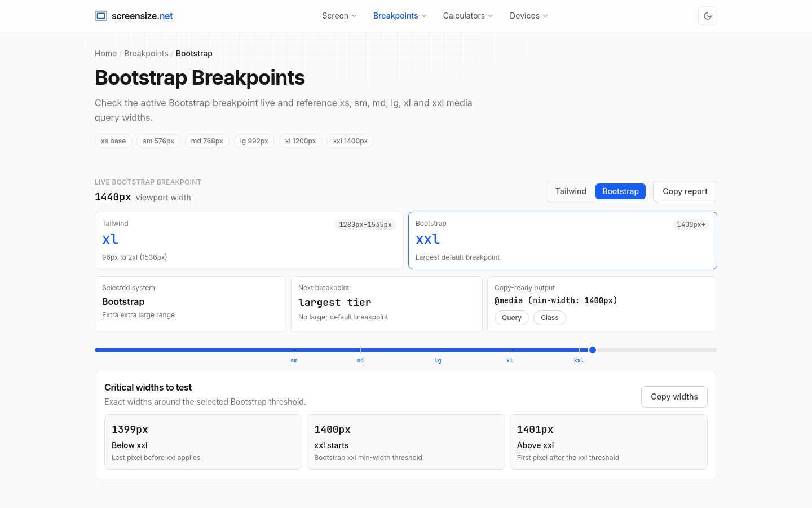The height and width of the screenshot is (508, 812).
Task: Click the lg marker on the slider
Action: tap(438, 360)
